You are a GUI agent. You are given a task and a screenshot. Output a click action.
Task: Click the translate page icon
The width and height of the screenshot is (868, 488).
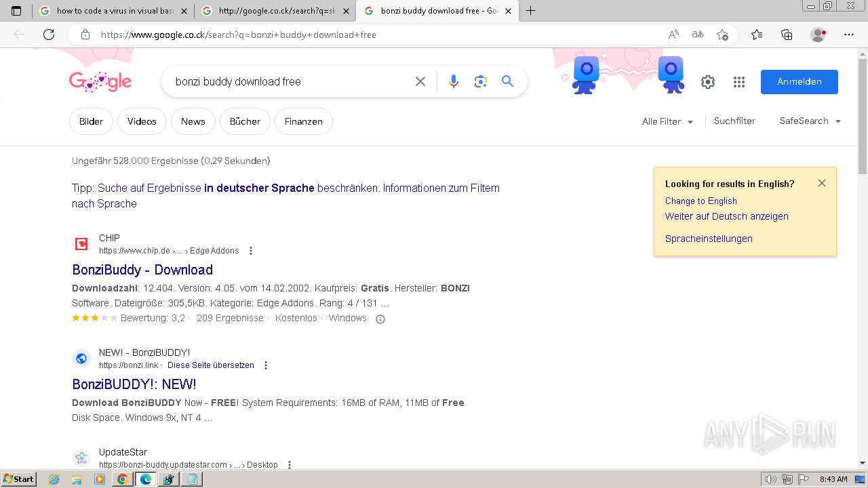click(698, 35)
